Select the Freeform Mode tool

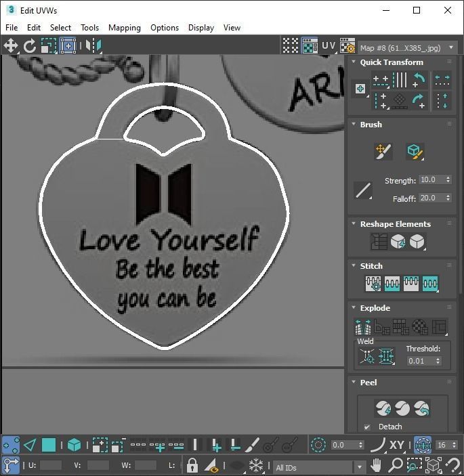pyautogui.click(x=68, y=45)
